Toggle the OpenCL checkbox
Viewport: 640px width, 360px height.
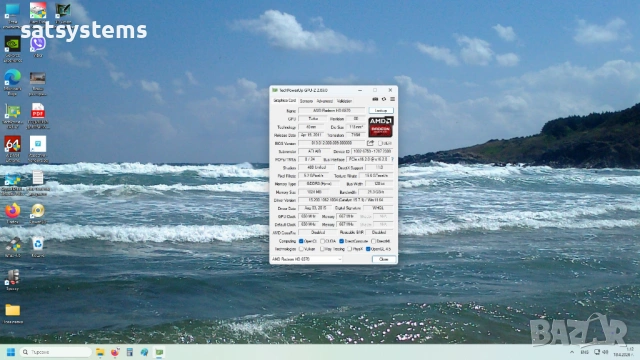tap(301, 241)
